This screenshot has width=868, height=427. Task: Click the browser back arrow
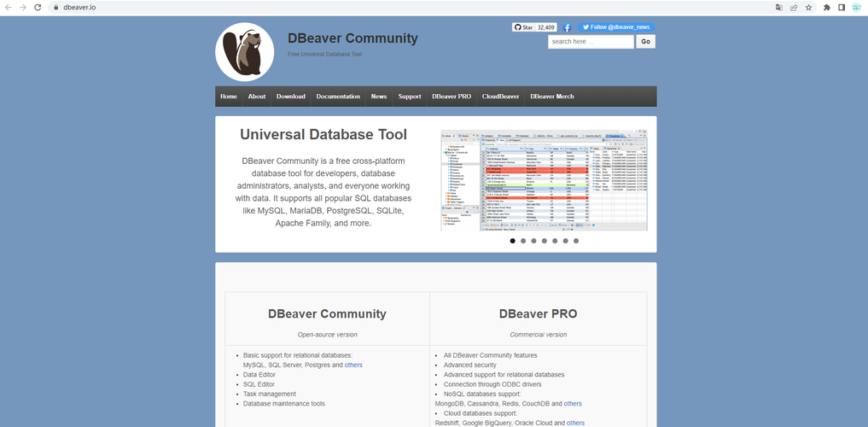[x=9, y=7]
